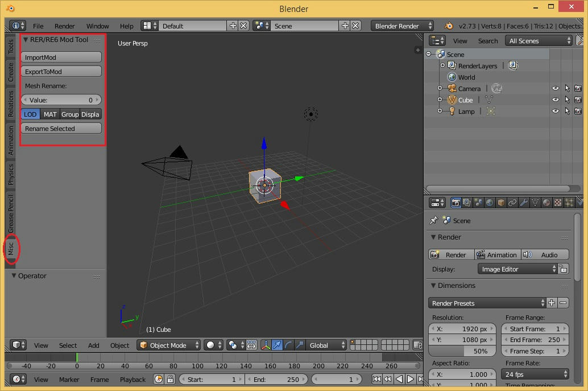Open the Constraints properties chain icon
This screenshot has height=391, width=588.
[x=512, y=203]
